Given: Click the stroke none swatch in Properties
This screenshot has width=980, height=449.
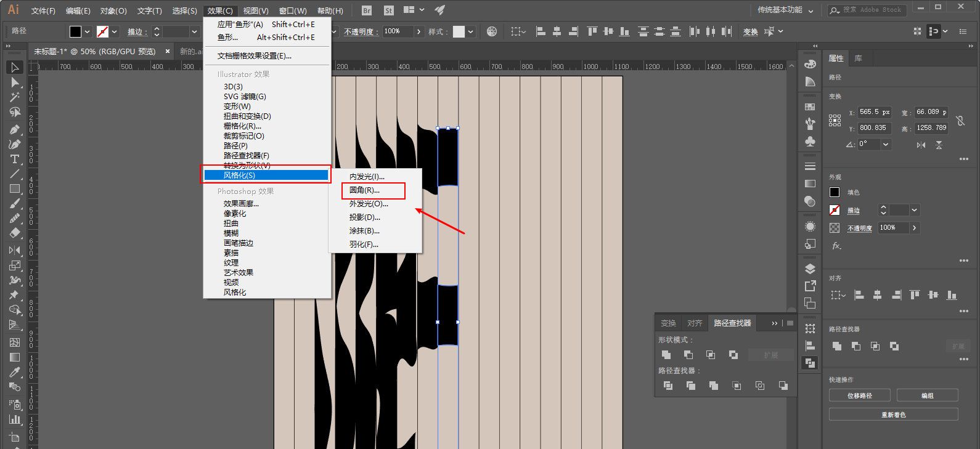Looking at the screenshot, I should 835,210.
